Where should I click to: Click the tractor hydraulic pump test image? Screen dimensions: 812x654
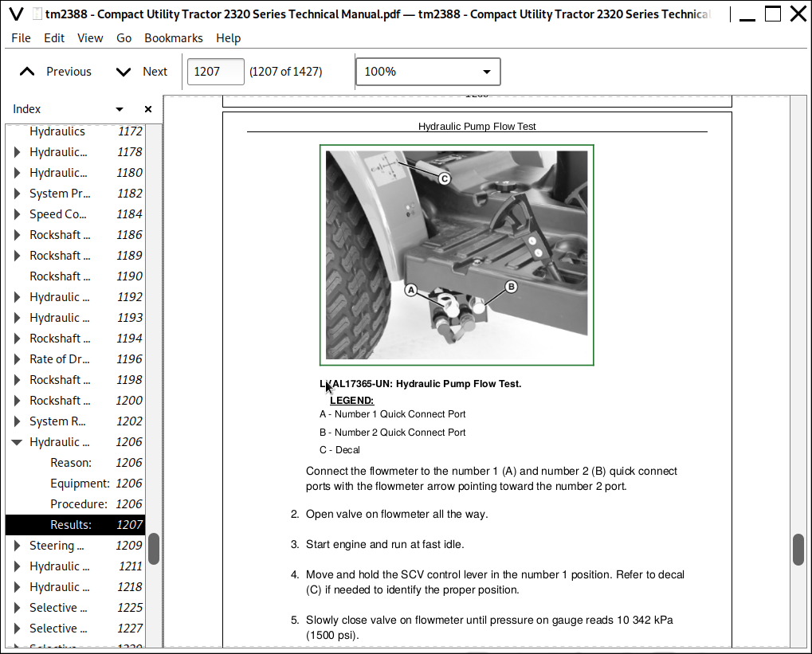[x=457, y=255]
